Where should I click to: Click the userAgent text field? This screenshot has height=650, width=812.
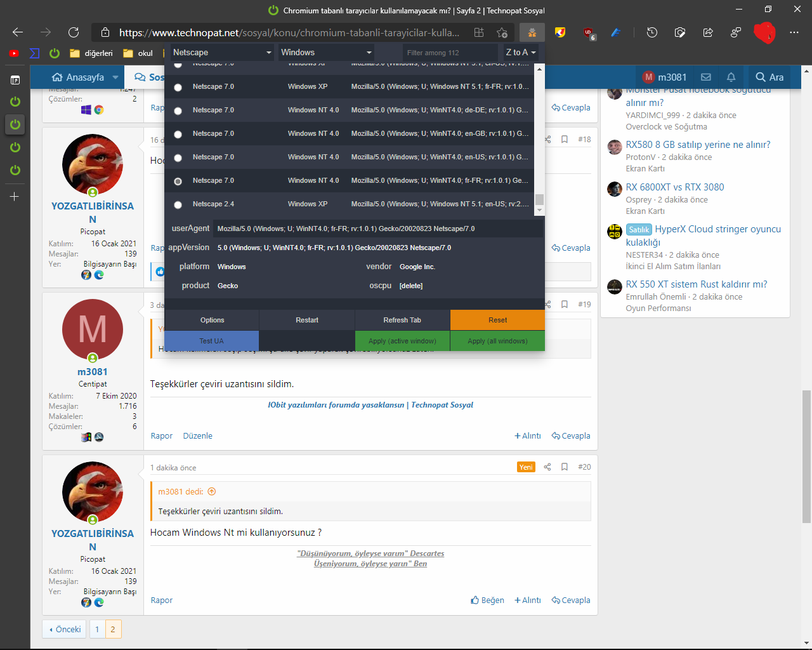coord(379,229)
